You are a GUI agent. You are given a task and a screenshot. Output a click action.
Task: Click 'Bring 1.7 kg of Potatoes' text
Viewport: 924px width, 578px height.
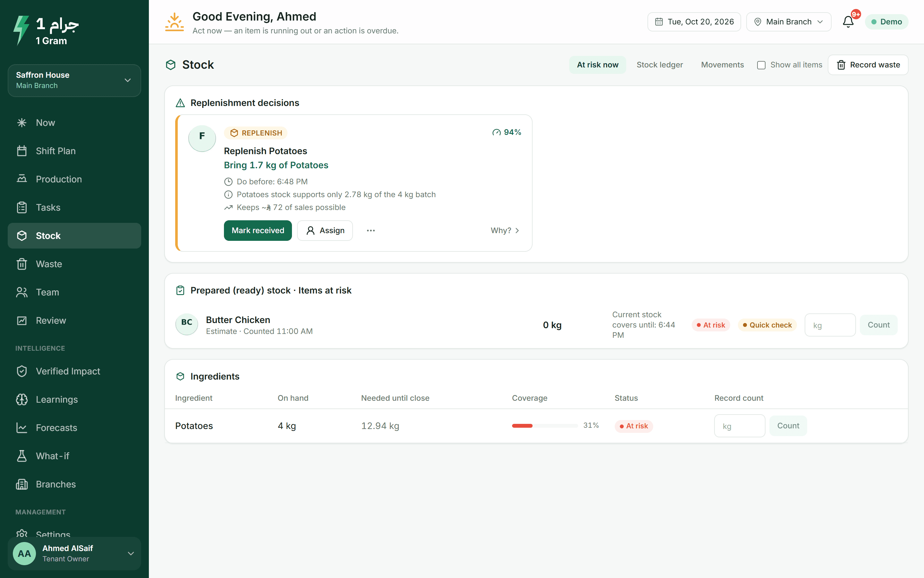point(276,165)
